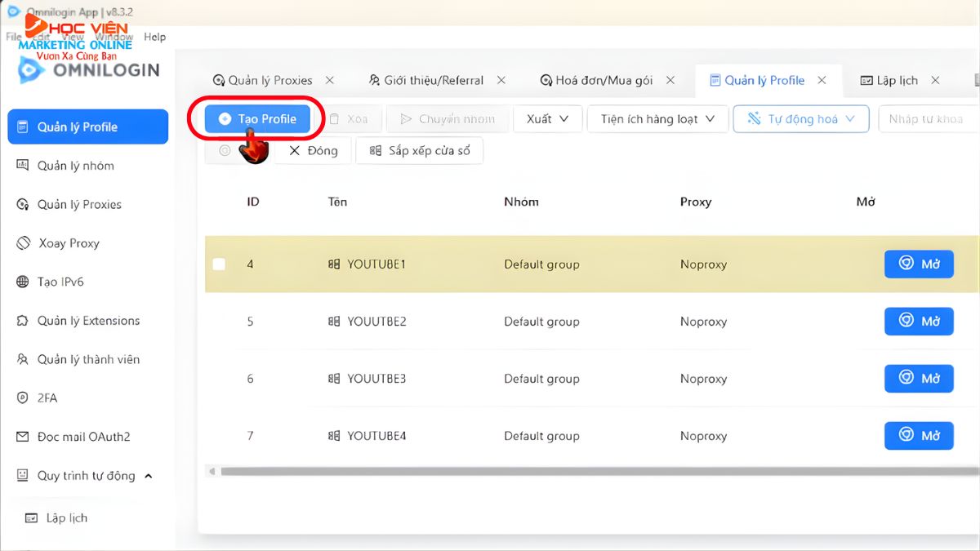This screenshot has height=551, width=980.
Task: Open the Help menu
Action: 154,37
